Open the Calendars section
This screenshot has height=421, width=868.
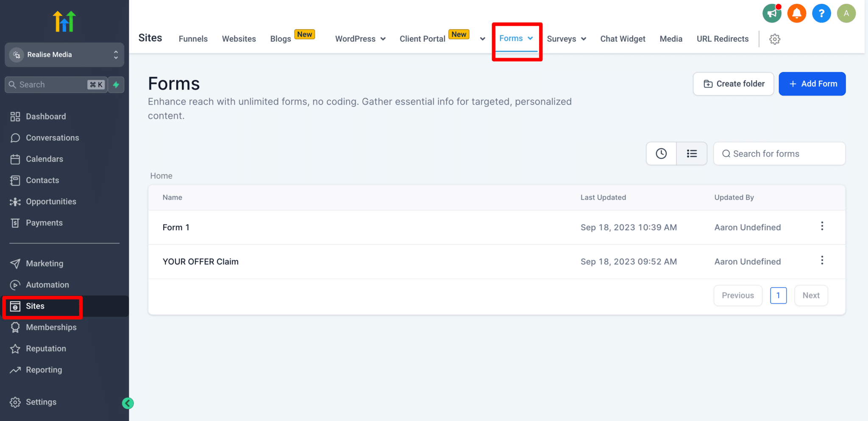pos(45,159)
